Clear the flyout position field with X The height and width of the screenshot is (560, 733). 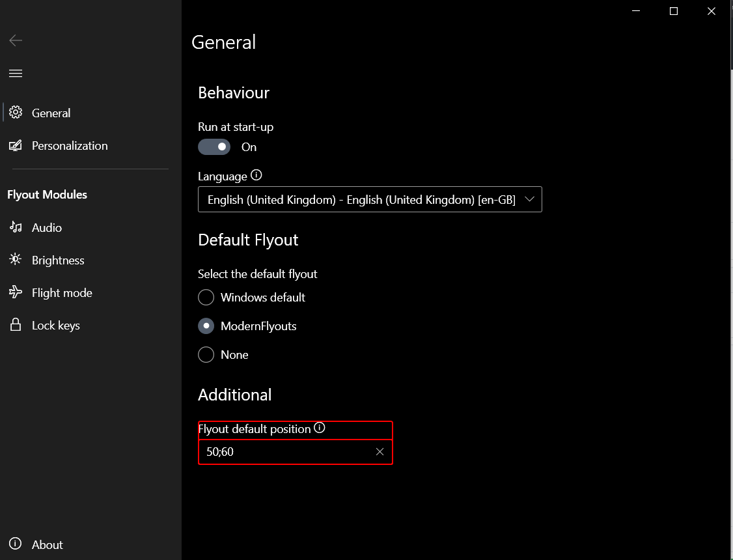tap(380, 451)
